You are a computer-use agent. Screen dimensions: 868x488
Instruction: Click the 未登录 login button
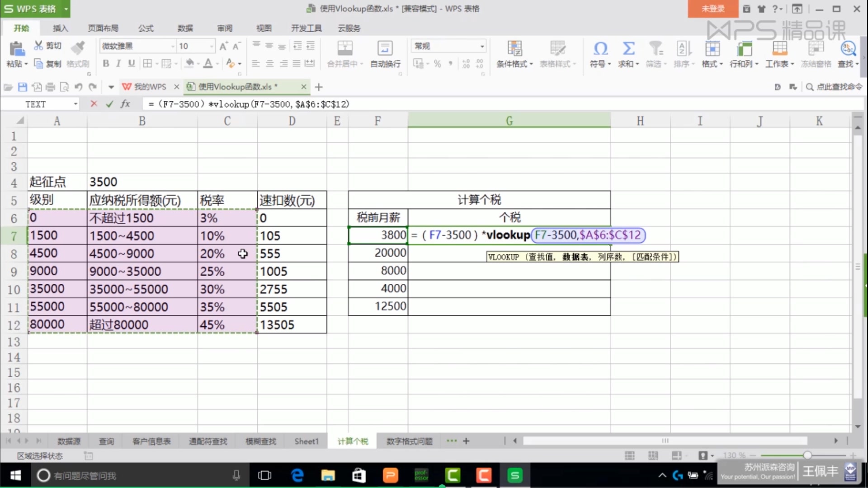[x=712, y=9]
